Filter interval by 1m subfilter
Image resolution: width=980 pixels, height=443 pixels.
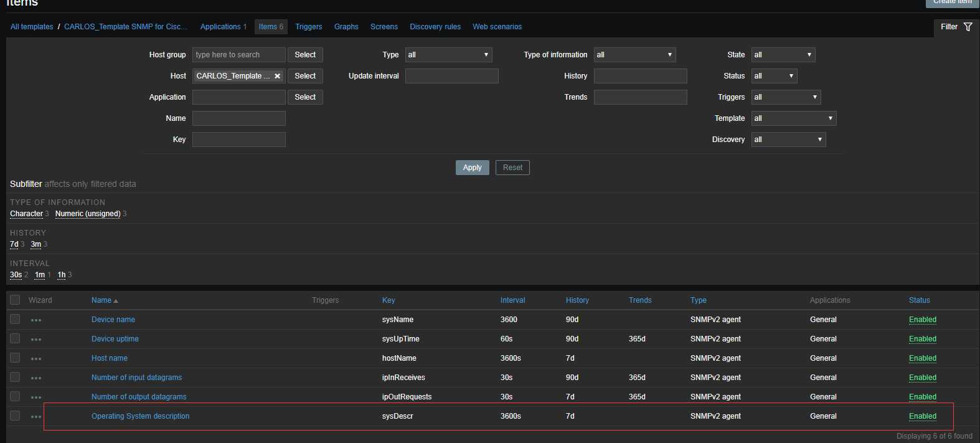point(40,275)
